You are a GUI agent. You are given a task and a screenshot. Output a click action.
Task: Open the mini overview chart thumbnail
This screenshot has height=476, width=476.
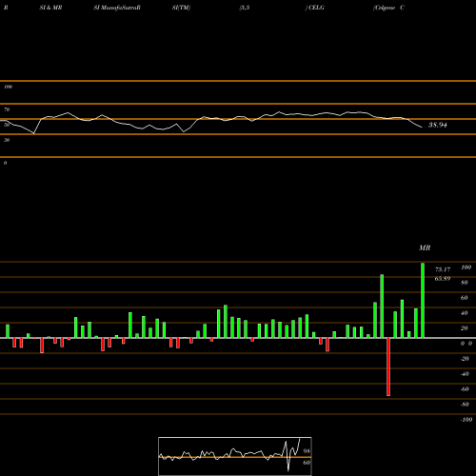(235, 456)
